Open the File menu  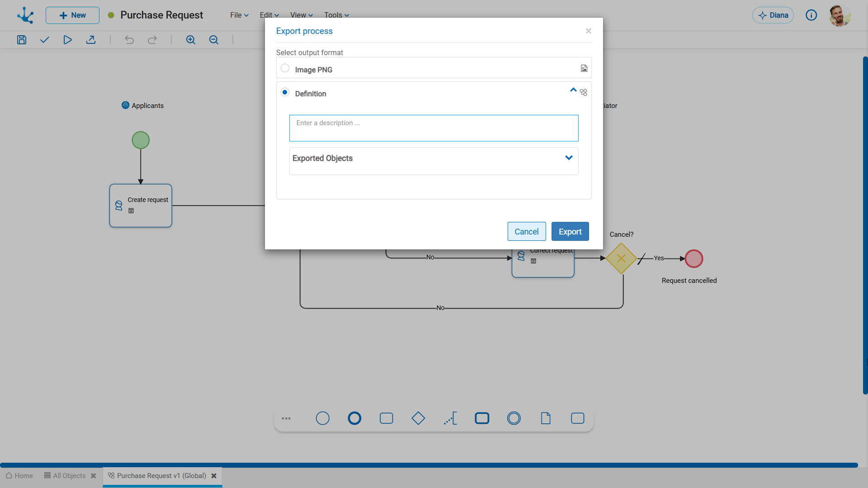240,15
